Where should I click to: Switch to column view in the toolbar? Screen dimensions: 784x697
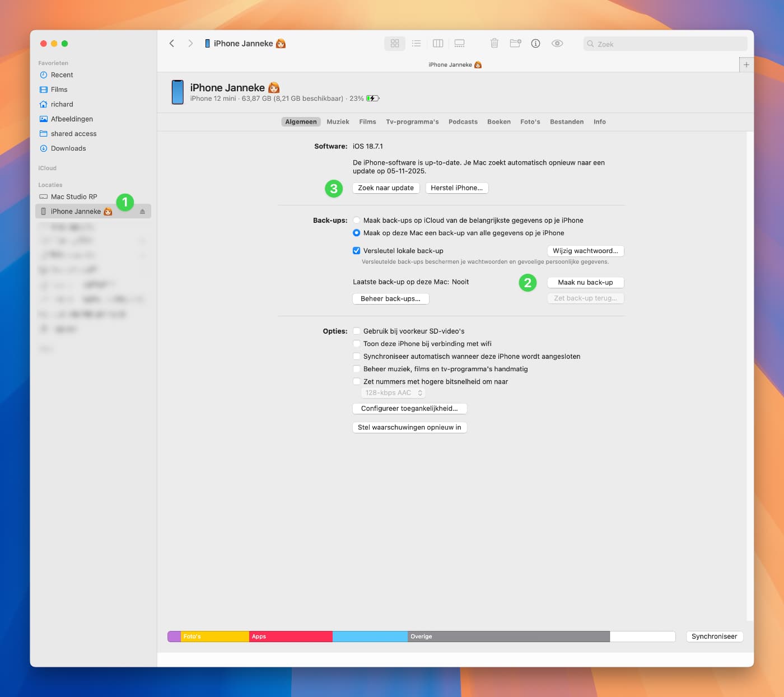pos(437,43)
